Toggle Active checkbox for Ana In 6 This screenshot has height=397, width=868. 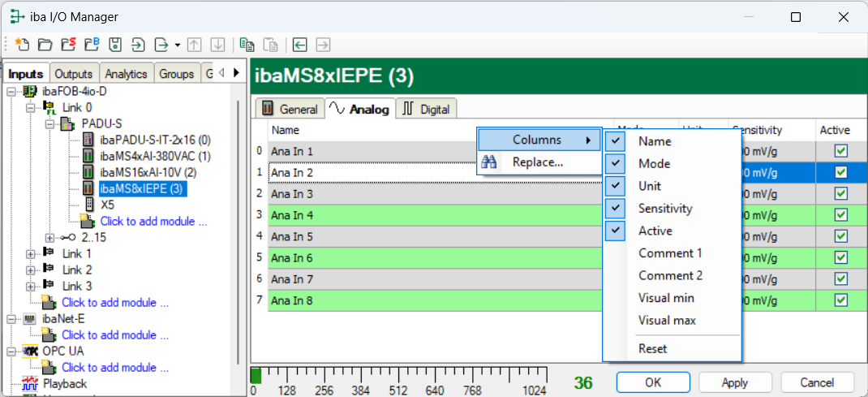(x=841, y=258)
